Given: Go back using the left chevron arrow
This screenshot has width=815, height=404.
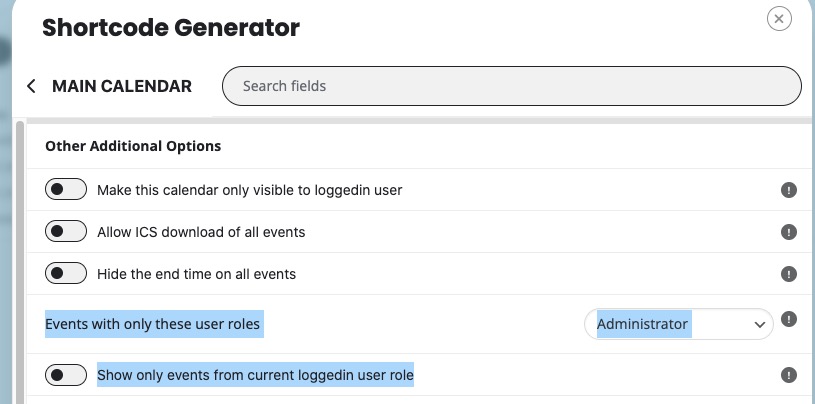Looking at the screenshot, I should coord(31,86).
